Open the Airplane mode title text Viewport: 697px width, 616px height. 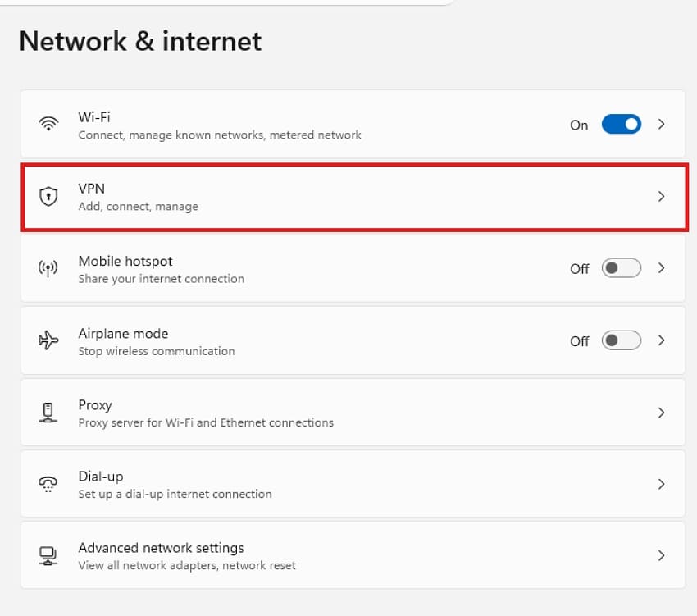pyautogui.click(x=123, y=334)
